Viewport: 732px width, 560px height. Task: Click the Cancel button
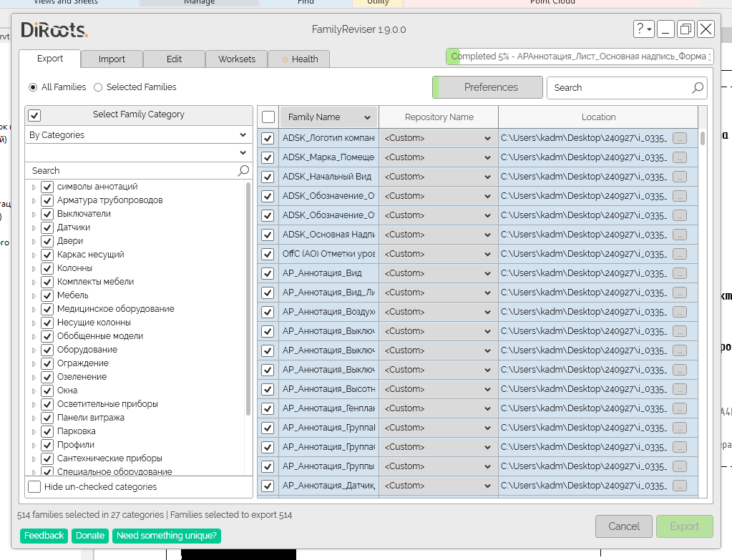623,526
